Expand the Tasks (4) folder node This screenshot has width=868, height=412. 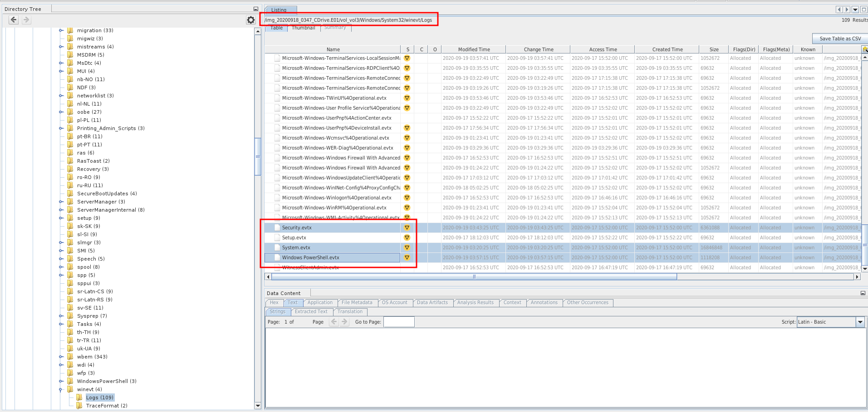click(x=61, y=324)
